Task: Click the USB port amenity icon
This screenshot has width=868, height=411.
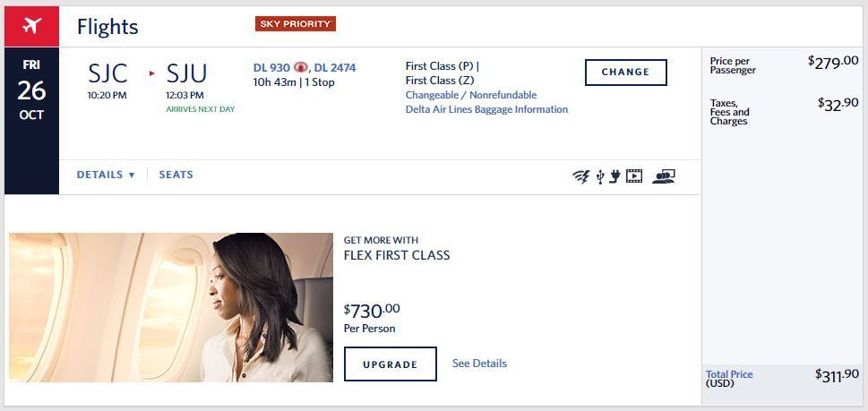Action: pyautogui.click(x=600, y=176)
